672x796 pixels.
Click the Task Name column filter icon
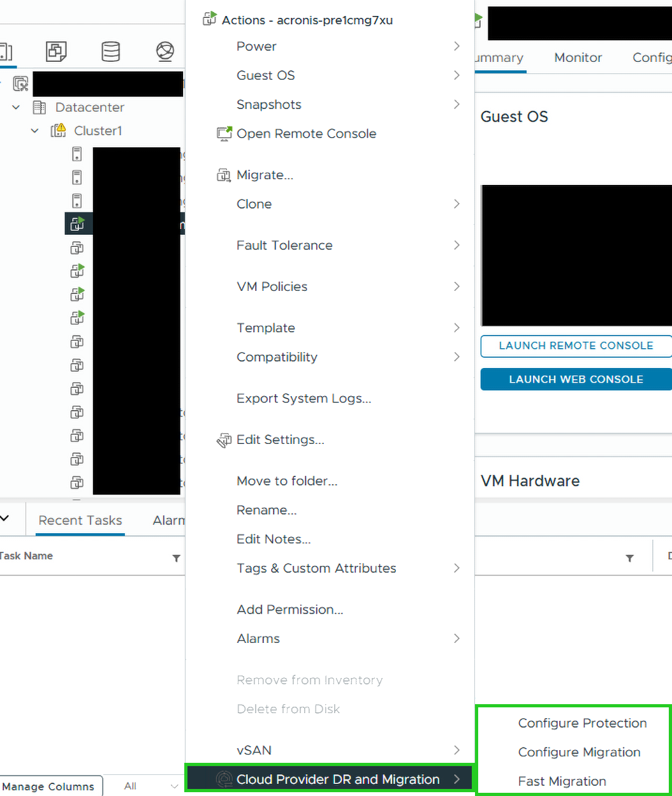[176, 558]
